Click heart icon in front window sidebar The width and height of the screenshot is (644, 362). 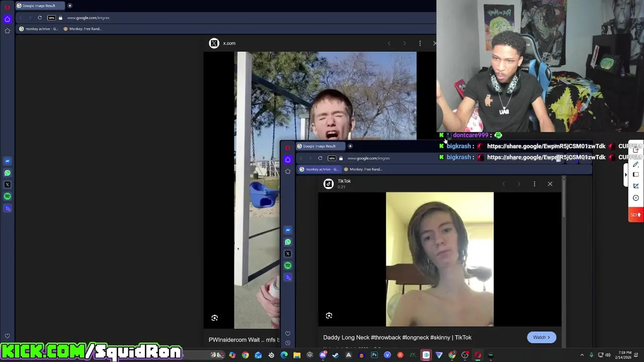click(x=288, y=333)
